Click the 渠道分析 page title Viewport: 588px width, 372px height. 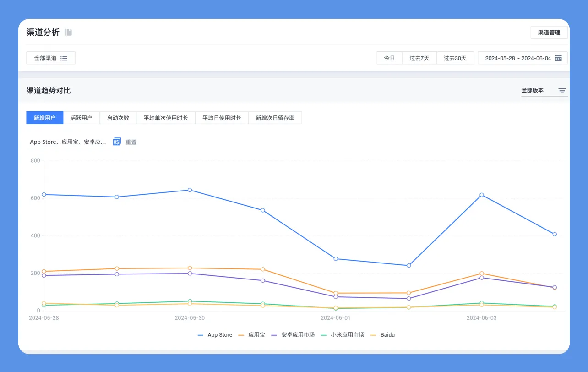[43, 32]
